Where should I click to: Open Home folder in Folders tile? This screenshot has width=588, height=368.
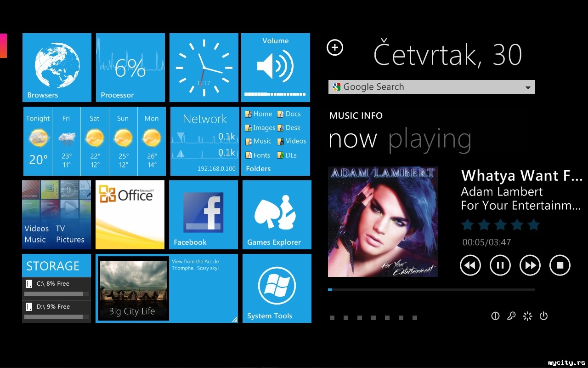[x=259, y=114]
